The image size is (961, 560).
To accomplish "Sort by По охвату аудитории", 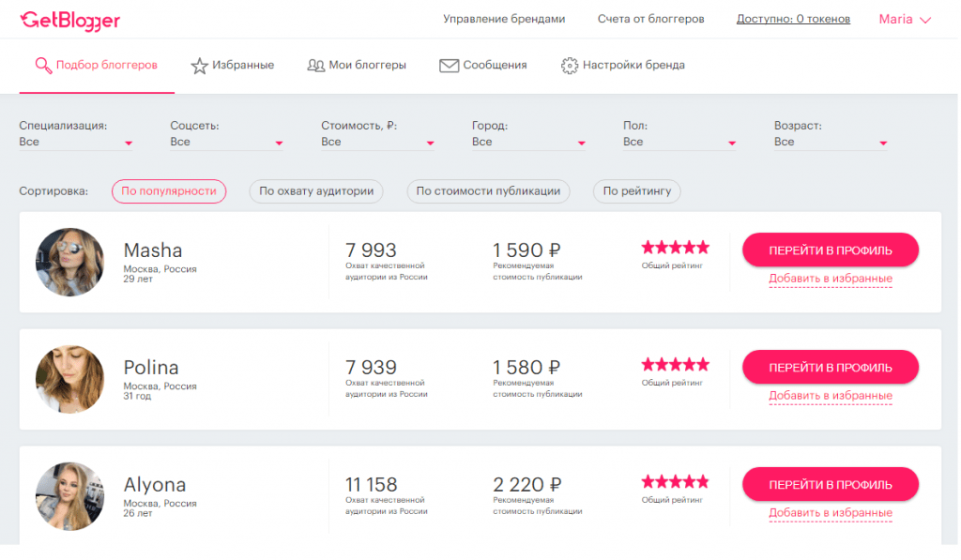I will tap(316, 191).
